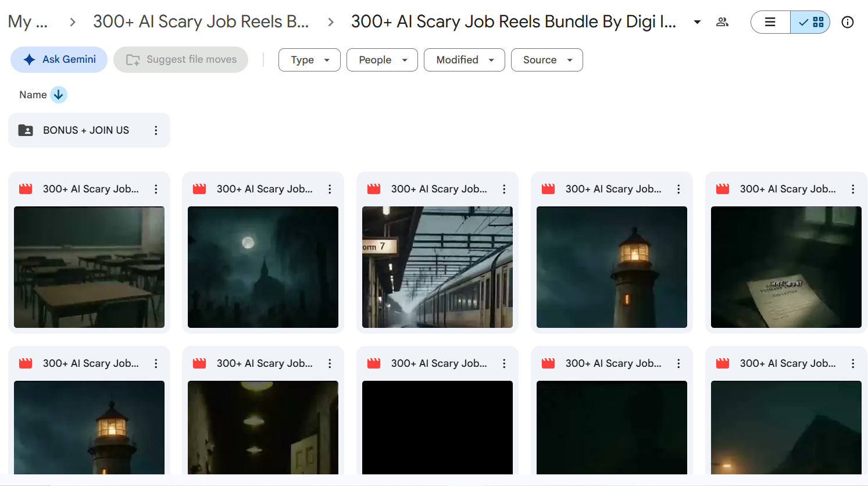Viewport: 868px width, 486px height.
Task: Select the title above the classroom desks thumbnail
Action: click(91, 189)
